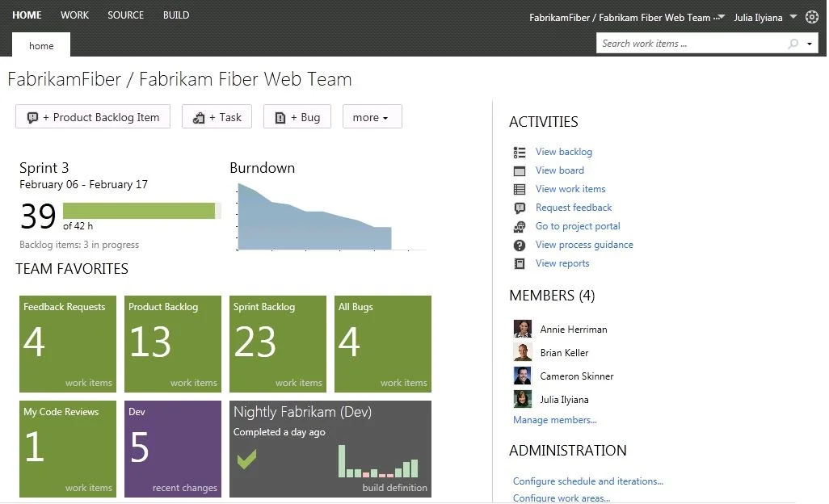Click Configure schedule and iterations link
The width and height of the screenshot is (829, 504).
click(588, 481)
